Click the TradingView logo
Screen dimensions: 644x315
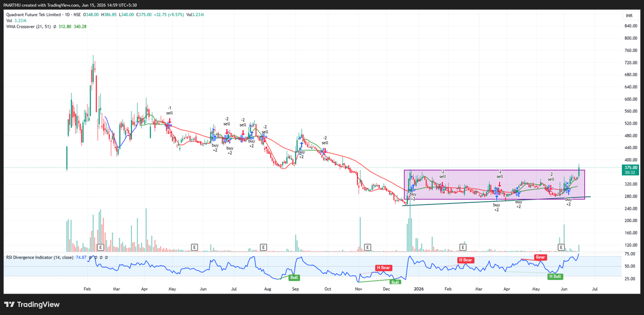click(32, 304)
